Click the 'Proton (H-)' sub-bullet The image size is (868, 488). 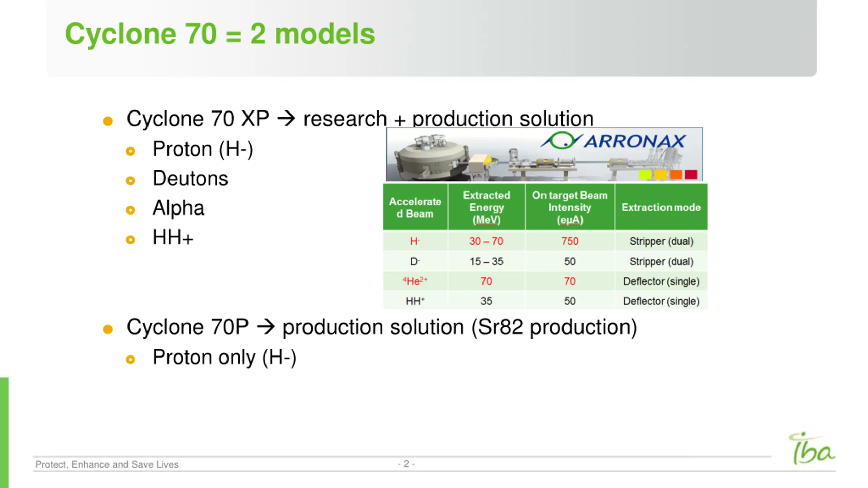coord(203,149)
